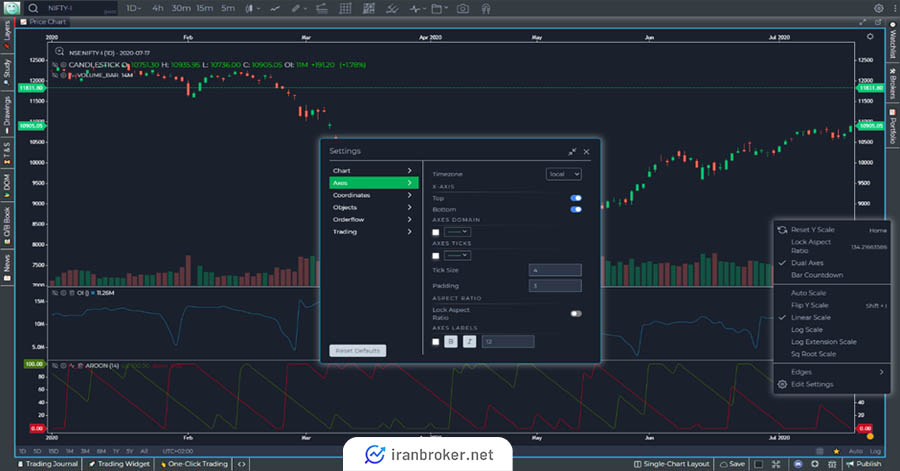Expand the Trading settings category

373,232
